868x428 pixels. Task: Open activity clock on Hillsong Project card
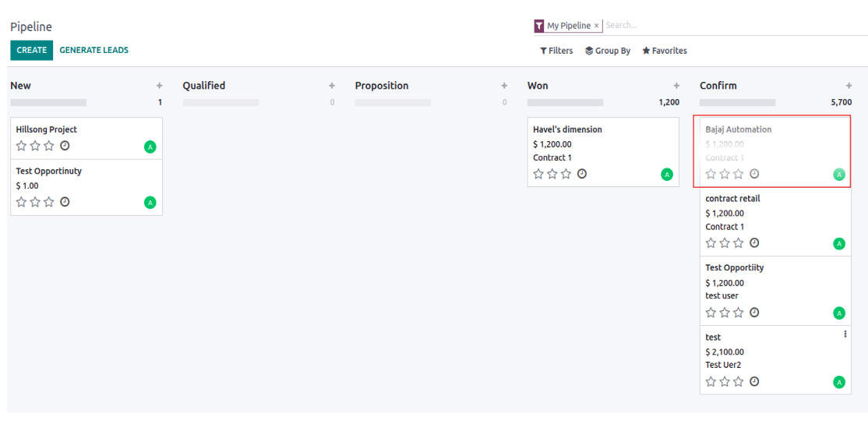(x=65, y=146)
